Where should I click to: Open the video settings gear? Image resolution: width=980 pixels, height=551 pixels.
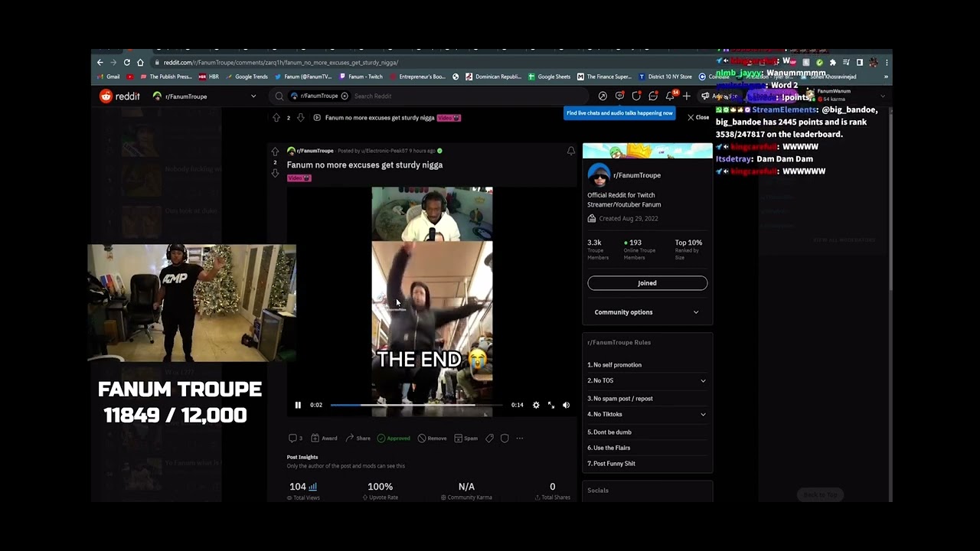pyautogui.click(x=536, y=405)
